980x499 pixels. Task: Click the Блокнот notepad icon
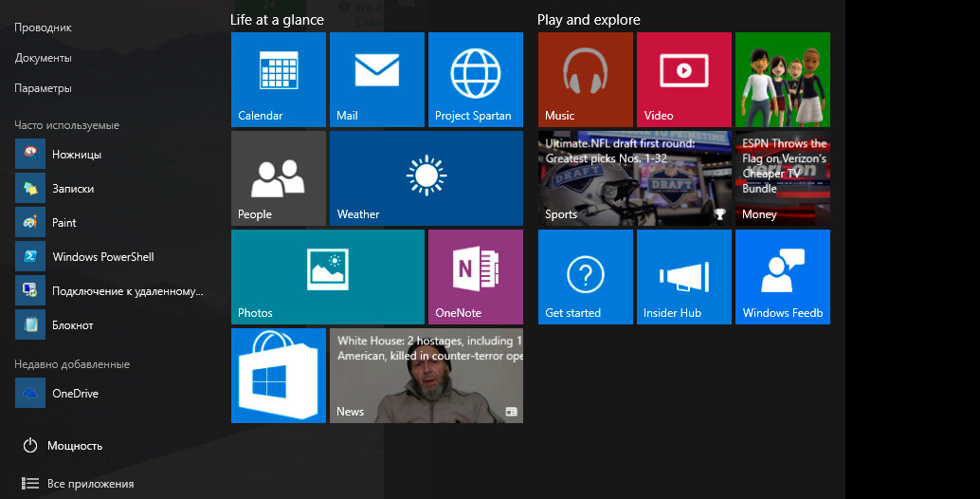[30, 324]
